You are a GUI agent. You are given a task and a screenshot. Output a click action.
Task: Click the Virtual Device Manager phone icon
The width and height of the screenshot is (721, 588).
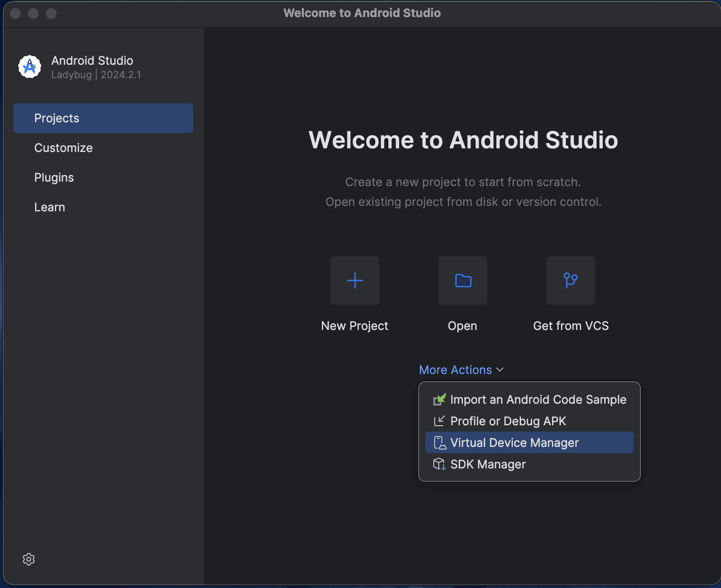[440, 443]
